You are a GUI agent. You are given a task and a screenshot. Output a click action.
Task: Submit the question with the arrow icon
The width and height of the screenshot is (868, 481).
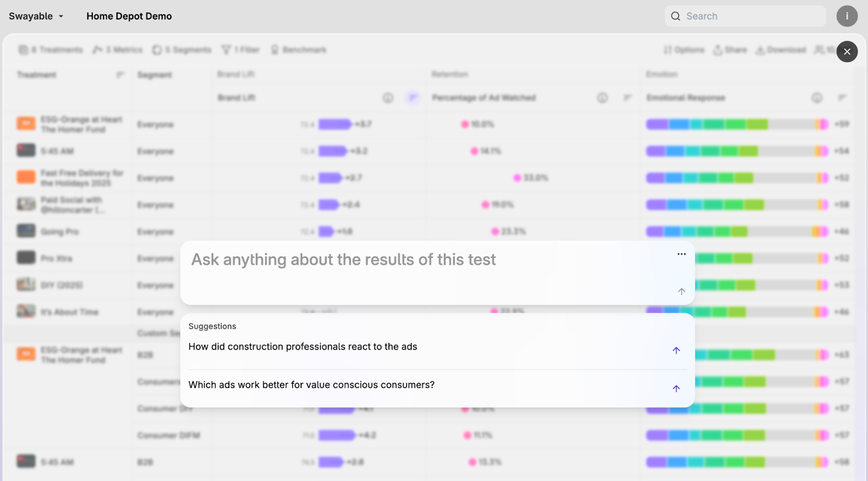click(x=681, y=292)
